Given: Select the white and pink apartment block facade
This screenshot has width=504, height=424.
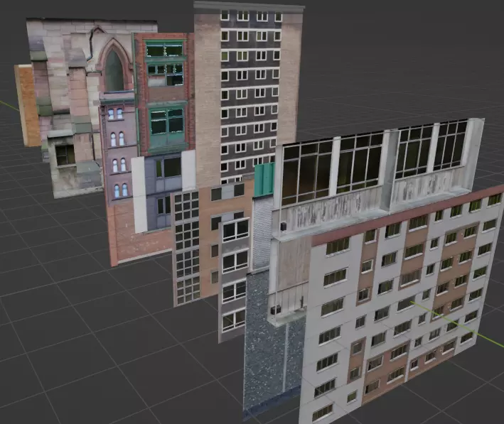Looking at the screenshot, I should click(x=402, y=305).
